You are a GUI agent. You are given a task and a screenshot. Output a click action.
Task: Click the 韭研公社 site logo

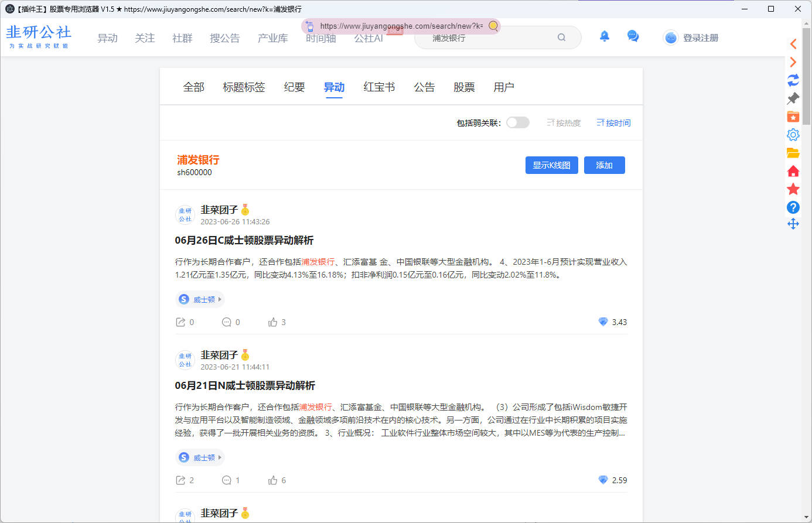tap(39, 36)
